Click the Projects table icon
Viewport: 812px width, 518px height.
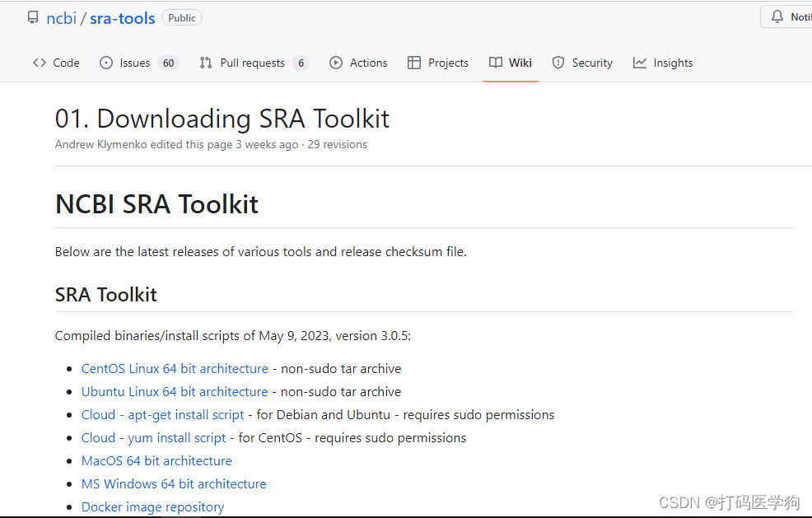[414, 63]
